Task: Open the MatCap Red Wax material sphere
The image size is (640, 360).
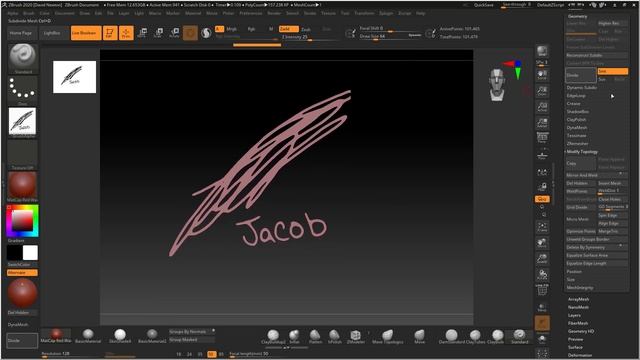Action: 22,186
